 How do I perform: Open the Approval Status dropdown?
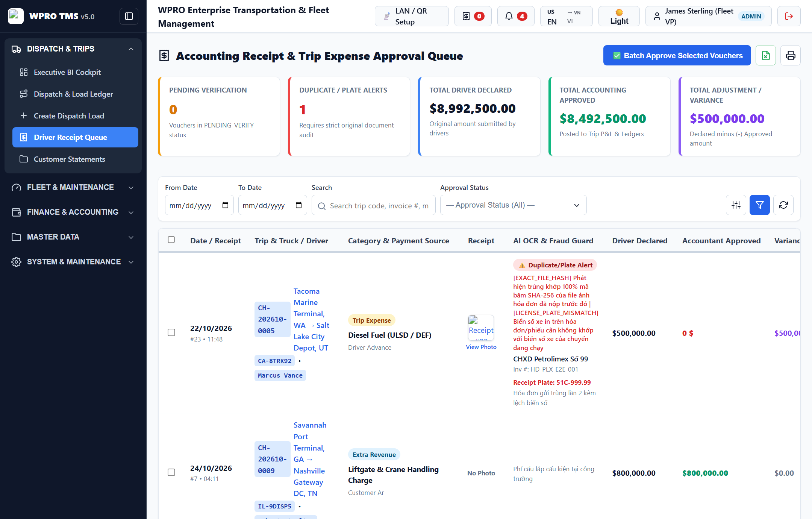click(x=513, y=205)
